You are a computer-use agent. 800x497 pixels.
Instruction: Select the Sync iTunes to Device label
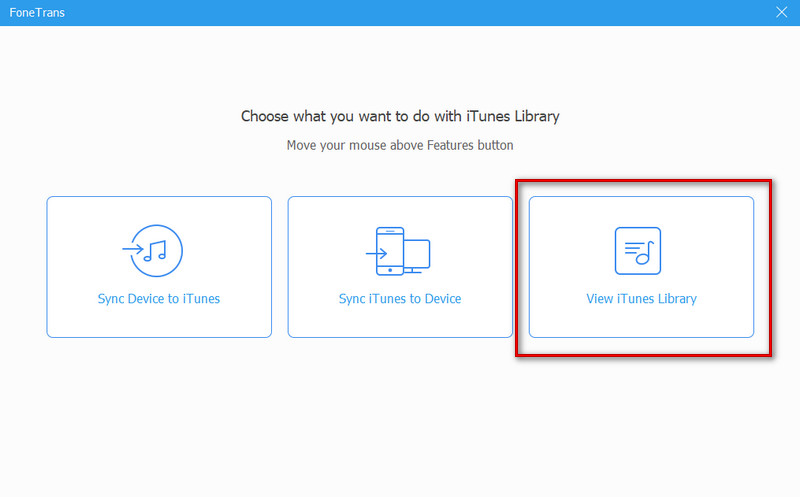click(x=400, y=299)
